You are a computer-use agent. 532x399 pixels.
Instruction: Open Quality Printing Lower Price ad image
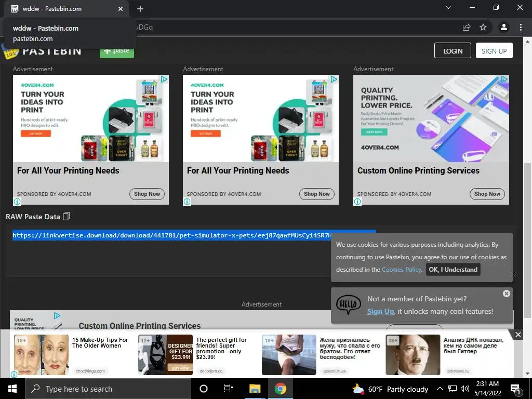(431, 118)
